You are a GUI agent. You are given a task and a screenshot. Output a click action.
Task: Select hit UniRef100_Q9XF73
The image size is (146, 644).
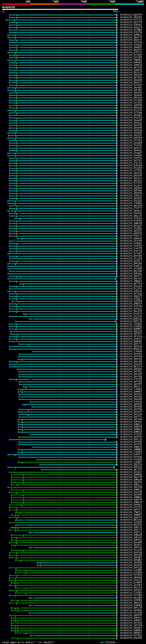click(131, 276)
